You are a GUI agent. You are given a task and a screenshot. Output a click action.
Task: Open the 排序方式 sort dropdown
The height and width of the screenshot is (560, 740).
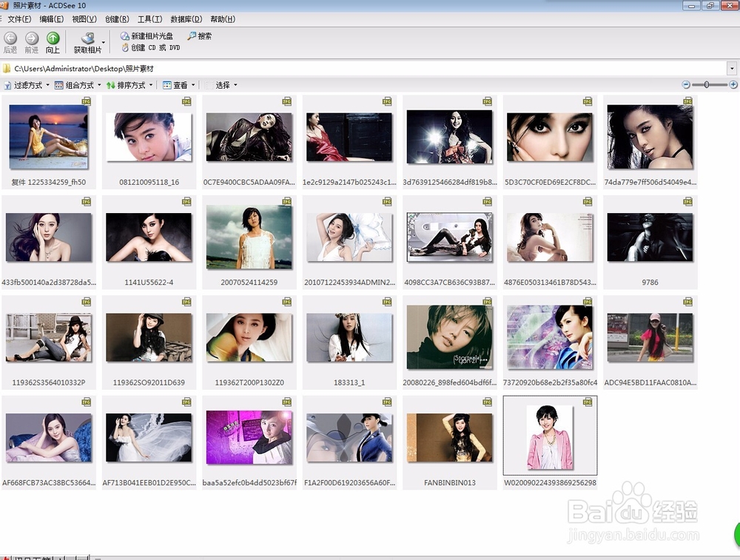point(129,85)
